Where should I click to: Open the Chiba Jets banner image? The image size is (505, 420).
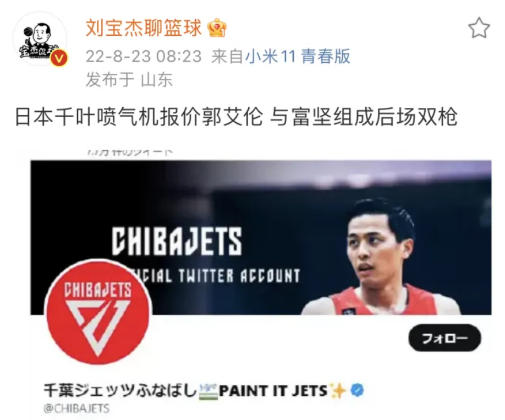[x=261, y=237]
